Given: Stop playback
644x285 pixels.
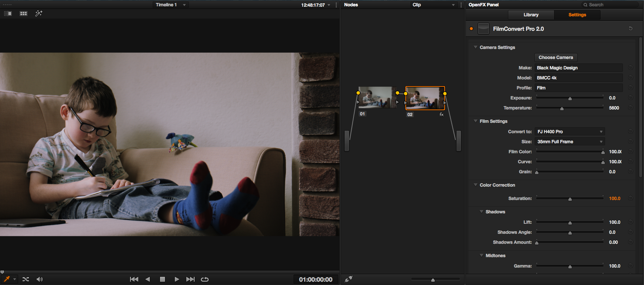Looking at the screenshot, I should tap(162, 279).
